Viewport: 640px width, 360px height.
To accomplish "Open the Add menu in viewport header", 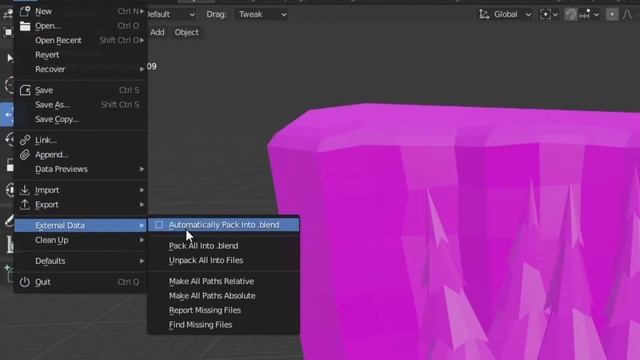I will (x=157, y=32).
